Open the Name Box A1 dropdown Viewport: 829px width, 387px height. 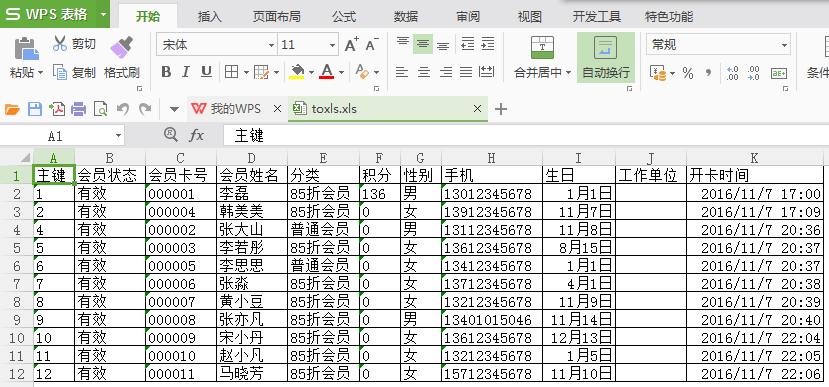118,136
